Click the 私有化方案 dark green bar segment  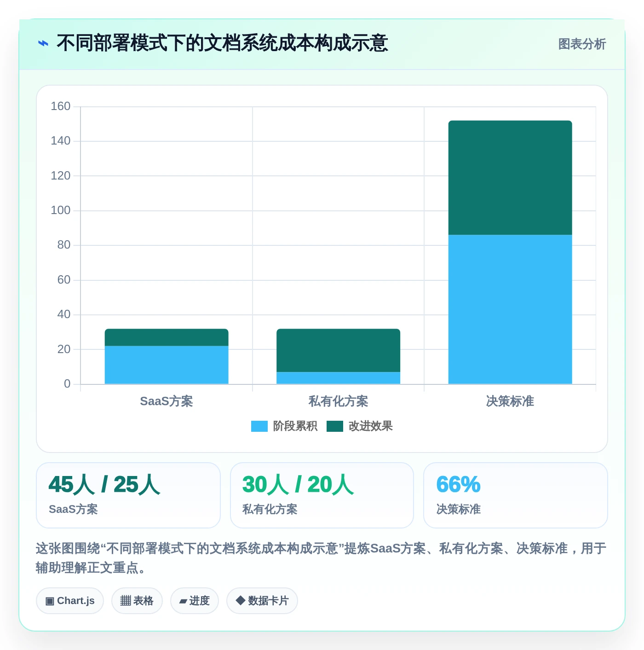coord(338,350)
